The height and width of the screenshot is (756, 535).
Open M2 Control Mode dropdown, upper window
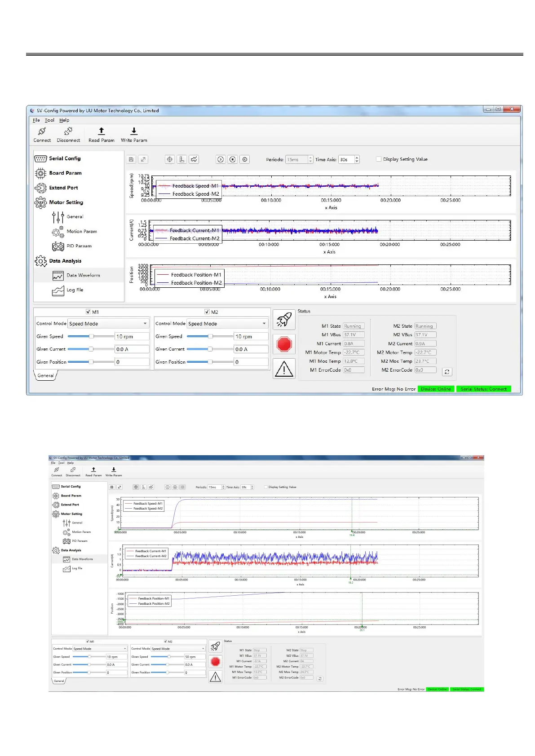click(227, 323)
